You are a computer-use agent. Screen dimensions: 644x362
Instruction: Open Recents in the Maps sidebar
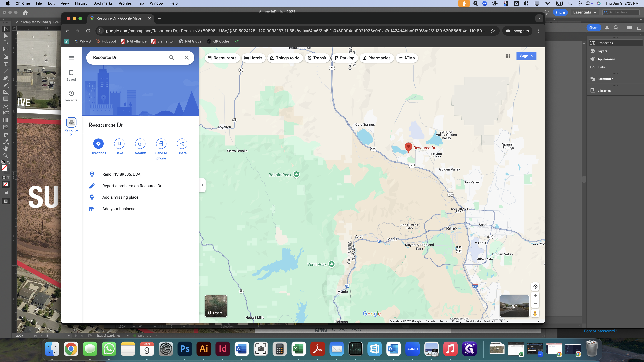(71, 96)
